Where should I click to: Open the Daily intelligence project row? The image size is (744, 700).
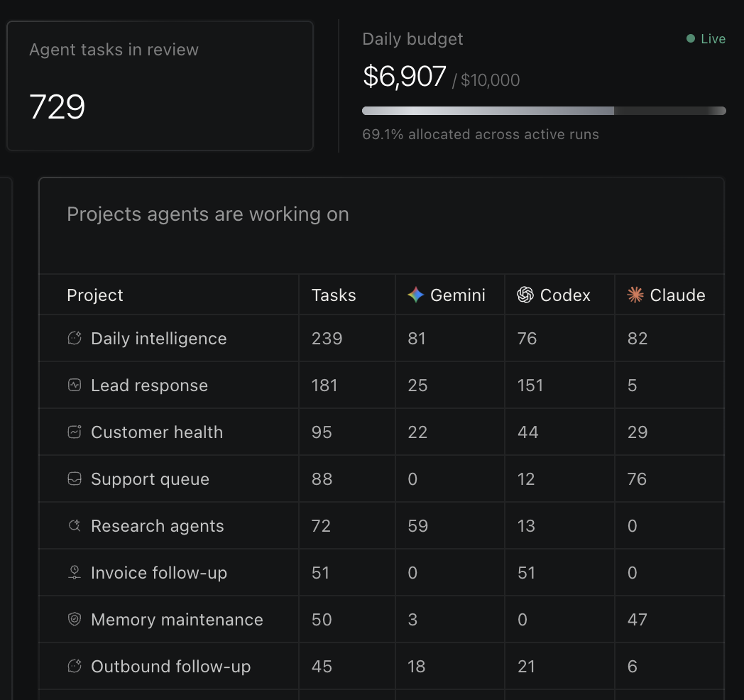(x=381, y=339)
